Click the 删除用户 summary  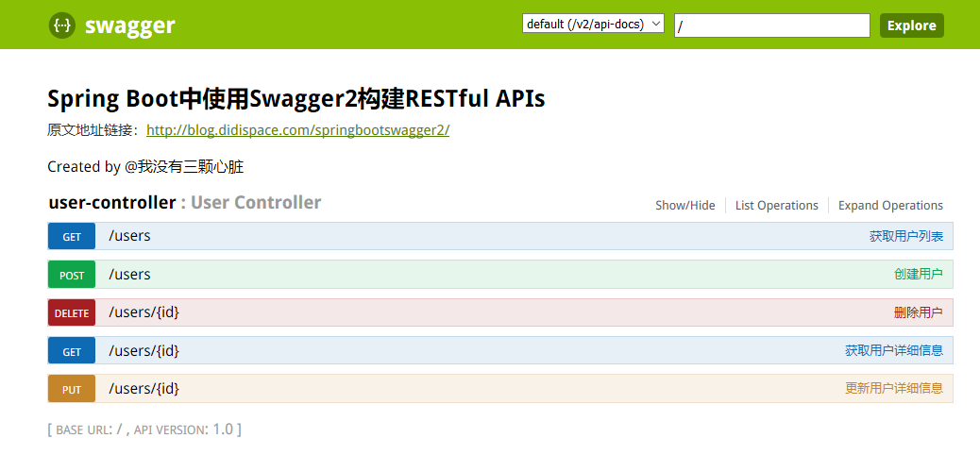(919, 312)
